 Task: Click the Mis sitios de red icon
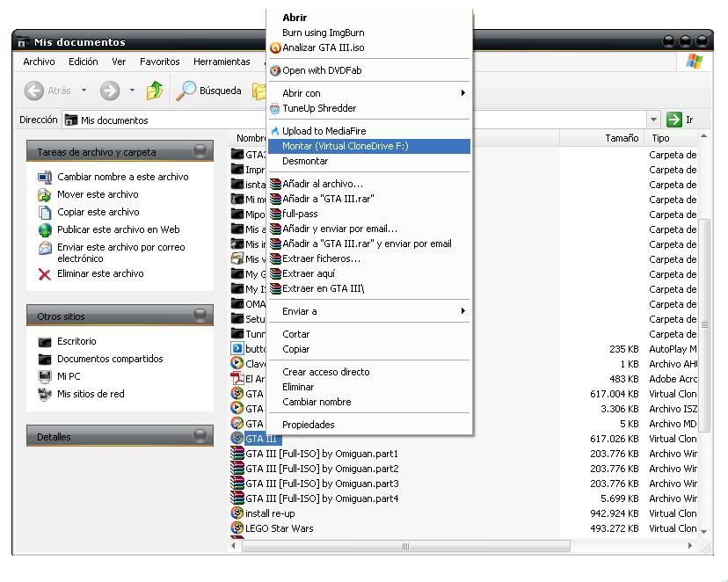click(45, 395)
